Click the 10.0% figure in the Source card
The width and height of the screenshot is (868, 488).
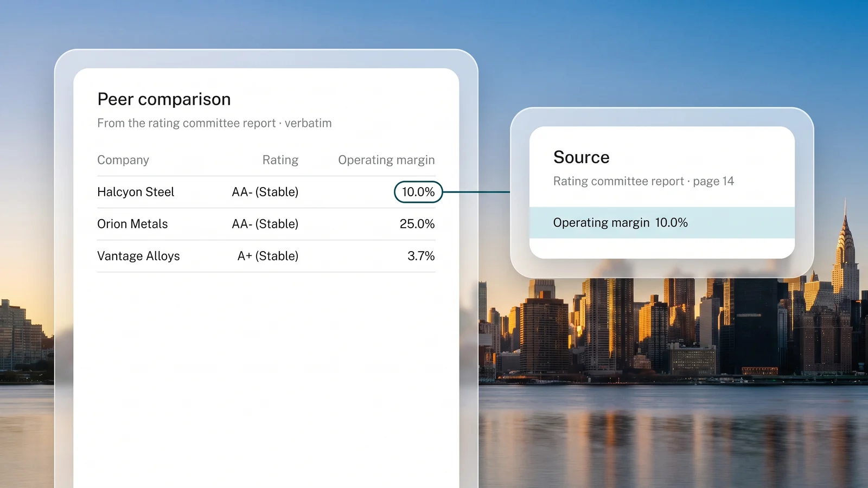[x=672, y=223]
